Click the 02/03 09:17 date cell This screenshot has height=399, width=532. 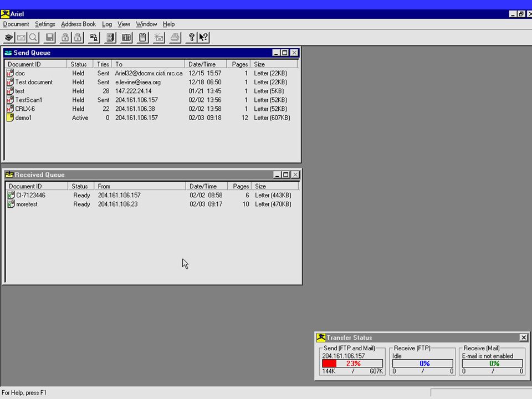coord(206,204)
